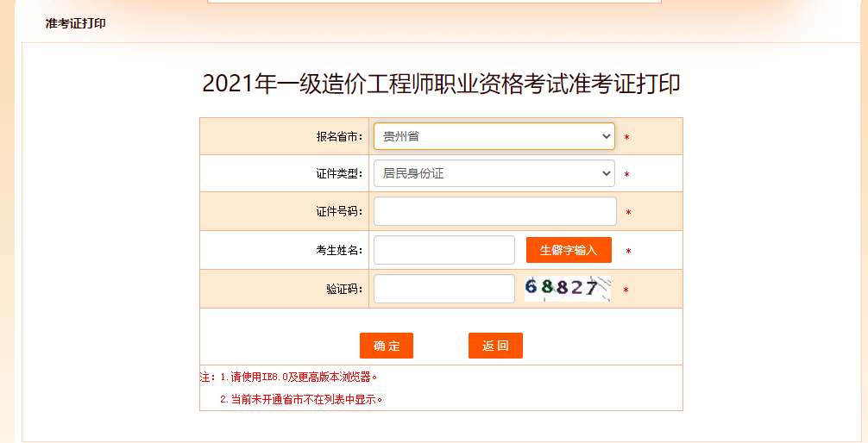Click the 返回 button
The image size is (868, 443).
495,346
